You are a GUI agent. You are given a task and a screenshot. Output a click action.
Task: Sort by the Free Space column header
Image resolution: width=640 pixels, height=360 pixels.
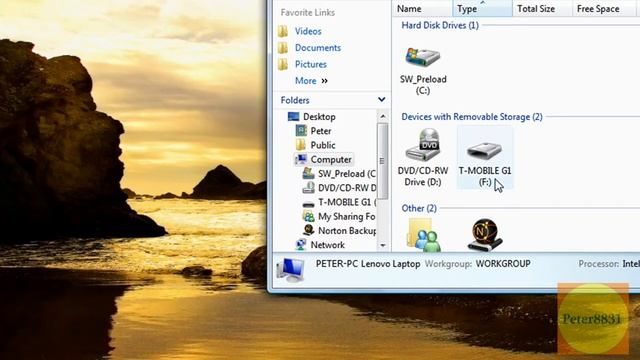tap(604, 9)
